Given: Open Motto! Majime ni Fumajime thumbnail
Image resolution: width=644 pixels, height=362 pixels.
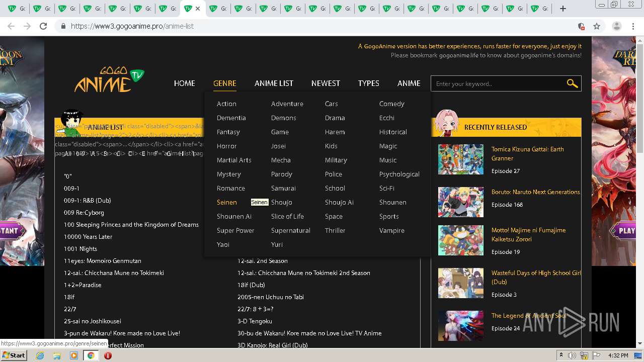Looking at the screenshot, I should click(460, 240).
